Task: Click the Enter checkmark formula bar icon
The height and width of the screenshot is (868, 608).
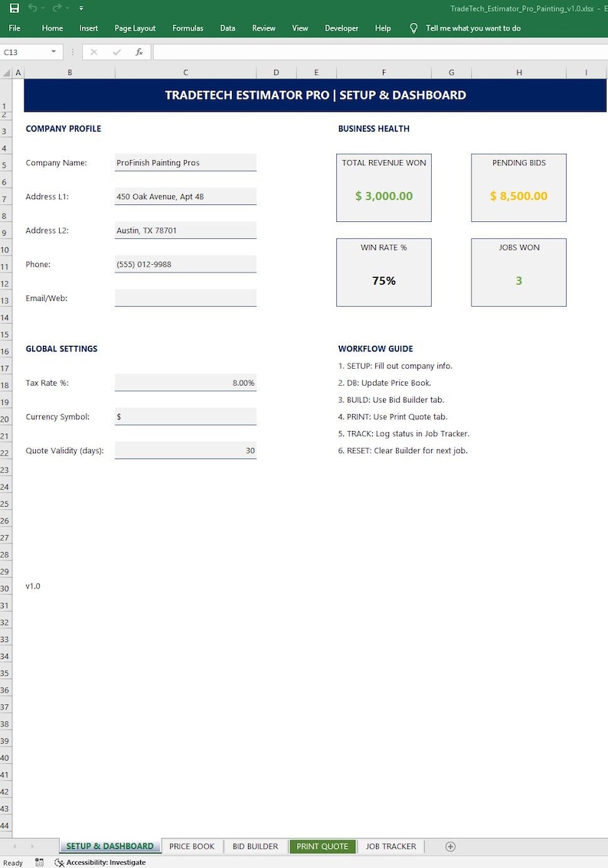Action: [116, 52]
